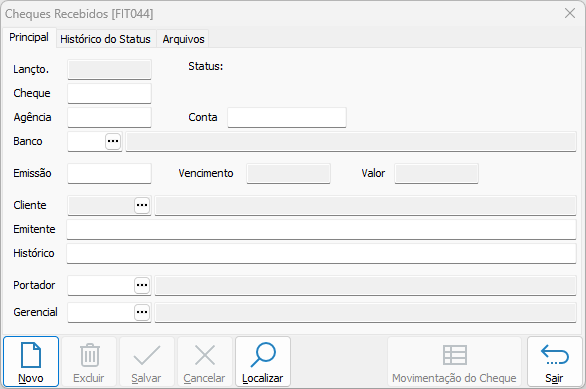Focus the Conta input field
The width and height of the screenshot is (586, 389).
(287, 117)
